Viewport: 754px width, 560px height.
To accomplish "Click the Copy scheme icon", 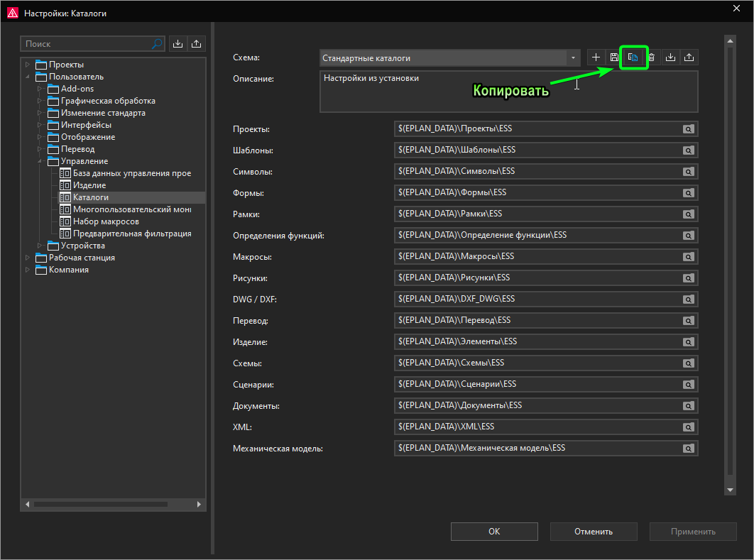I will coord(633,57).
